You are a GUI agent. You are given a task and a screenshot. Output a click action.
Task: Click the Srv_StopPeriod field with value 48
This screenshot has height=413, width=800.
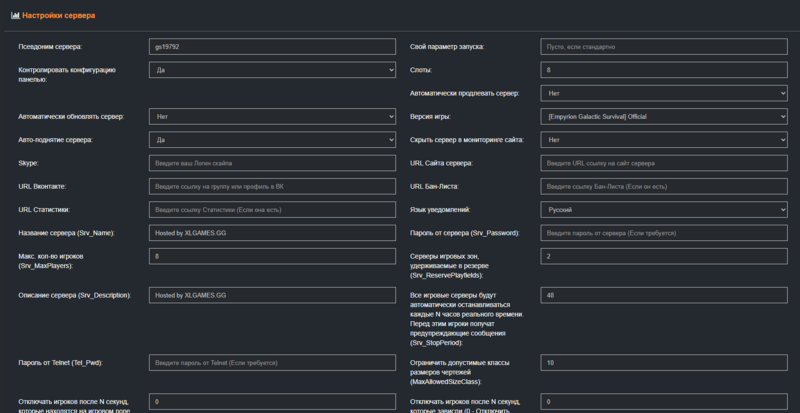[x=664, y=295]
